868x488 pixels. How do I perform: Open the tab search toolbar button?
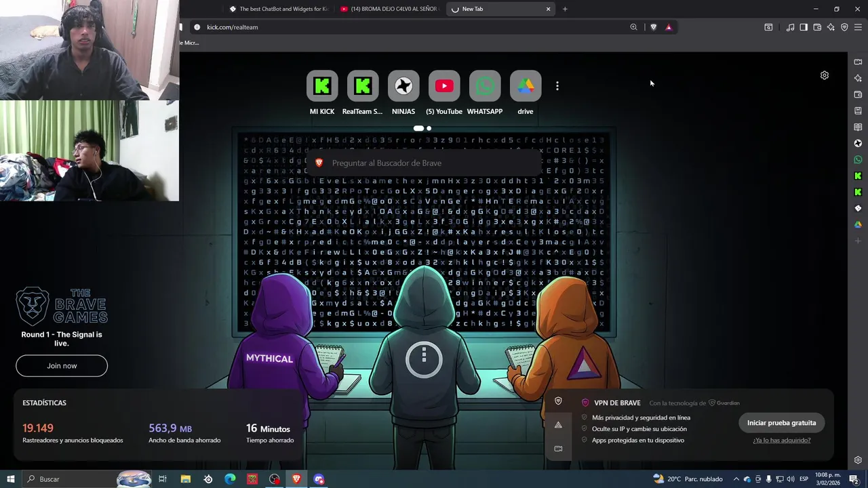tap(768, 27)
